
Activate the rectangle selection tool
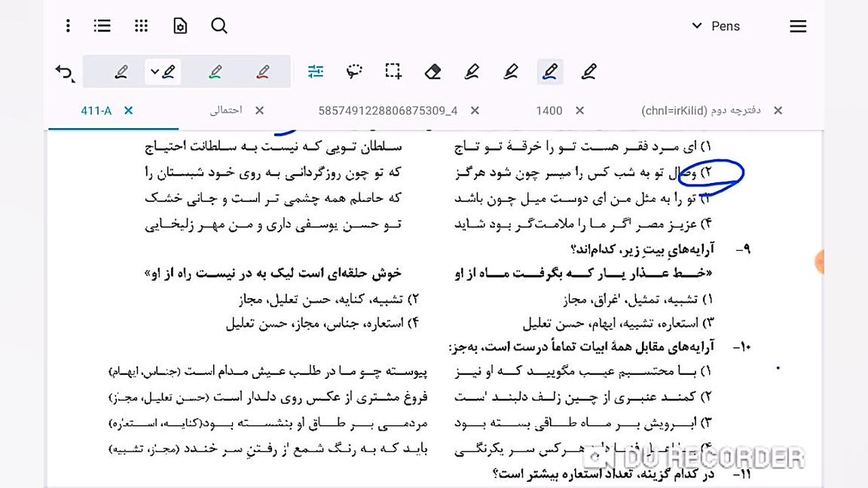[392, 70]
